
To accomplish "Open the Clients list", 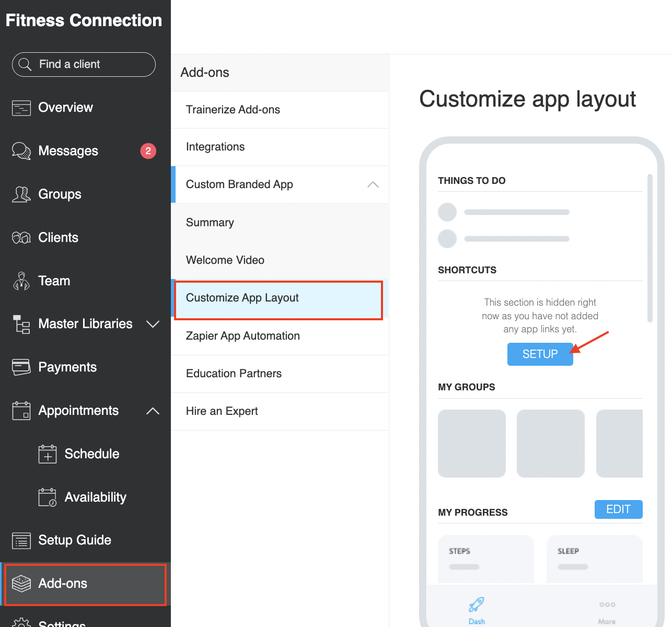I will coord(59,238).
